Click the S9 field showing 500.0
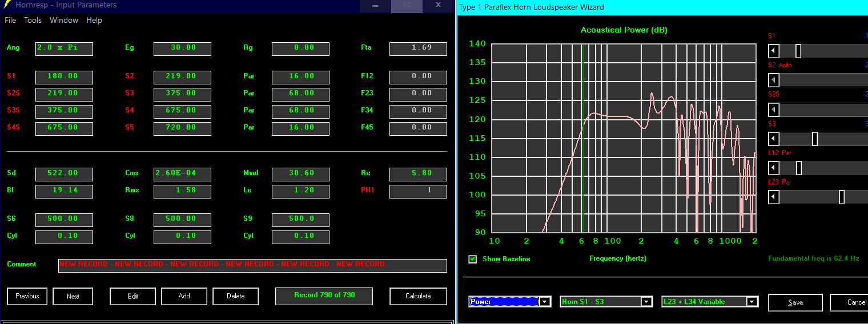The image size is (868, 324). (300, 220)
